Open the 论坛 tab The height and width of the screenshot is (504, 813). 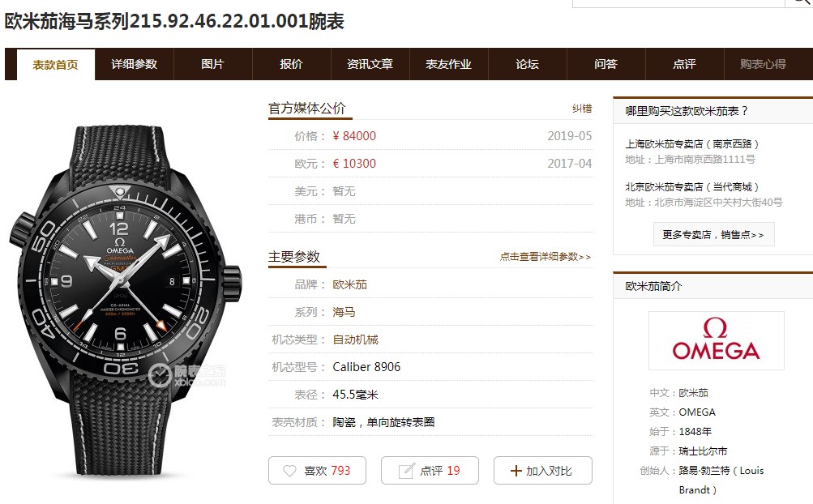pos(528,64)
